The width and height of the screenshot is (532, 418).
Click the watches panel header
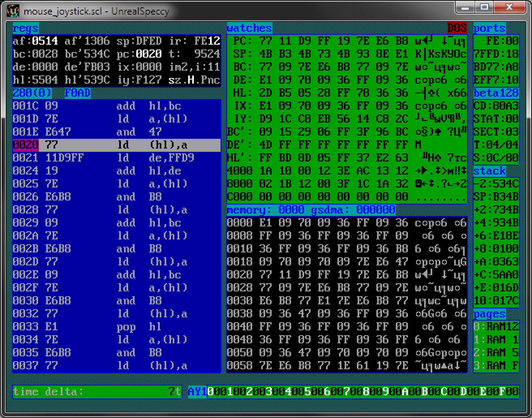[x=249, y=28]
